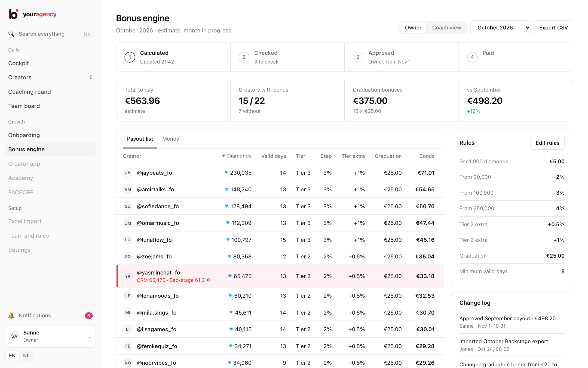Click the YA avatar of @yasminchat_fo
Screen dimensions: 588x368
[x=128, y=276]
